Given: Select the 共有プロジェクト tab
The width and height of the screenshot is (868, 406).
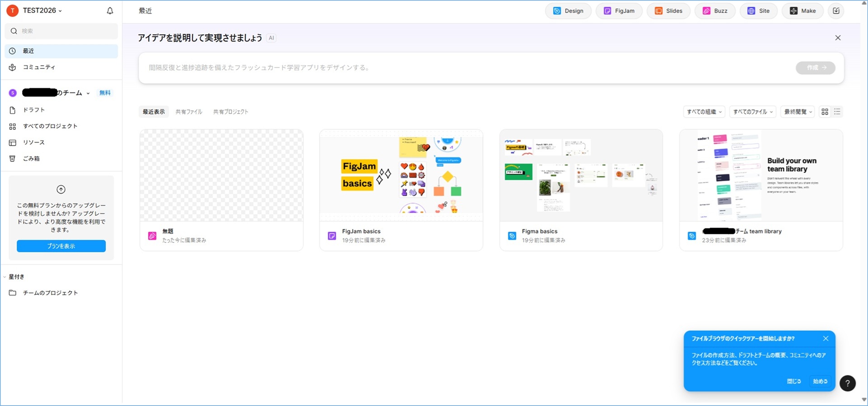Looking at the screenshot, I should (x=231, y=112).
